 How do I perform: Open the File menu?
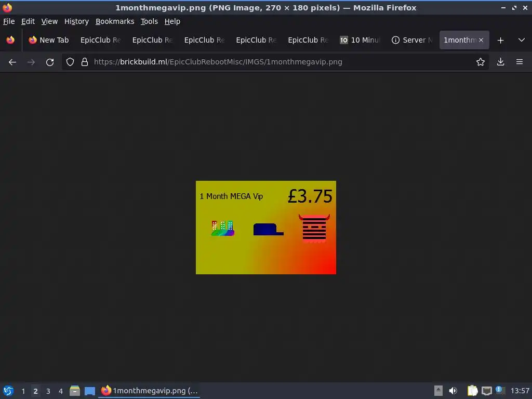[x=9, y=21]
